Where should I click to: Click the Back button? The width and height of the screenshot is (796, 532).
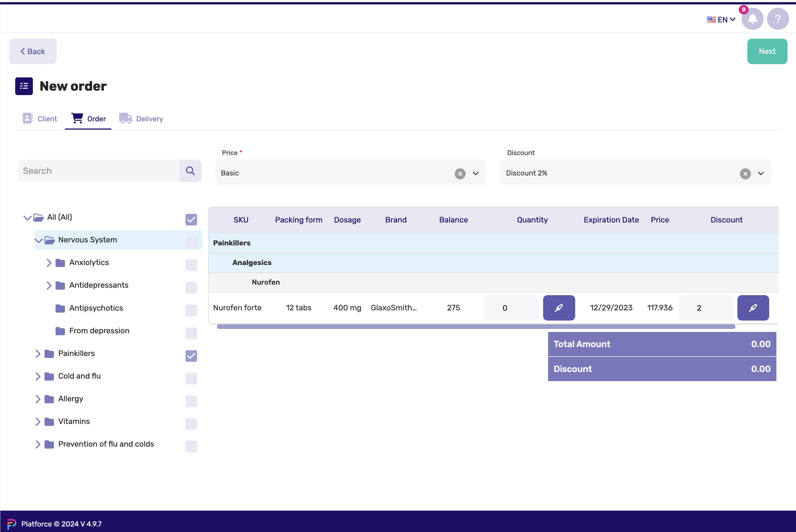pyautogui.click(x=32, y=51)
